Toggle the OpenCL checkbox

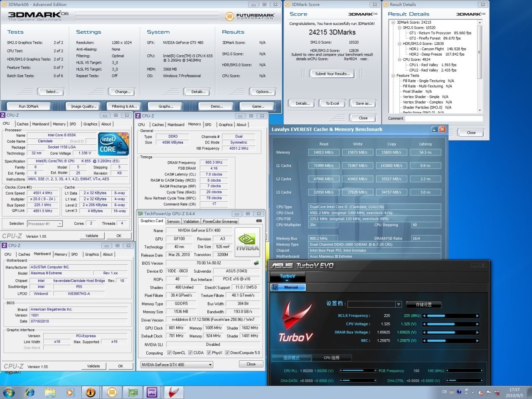point(170,353)
